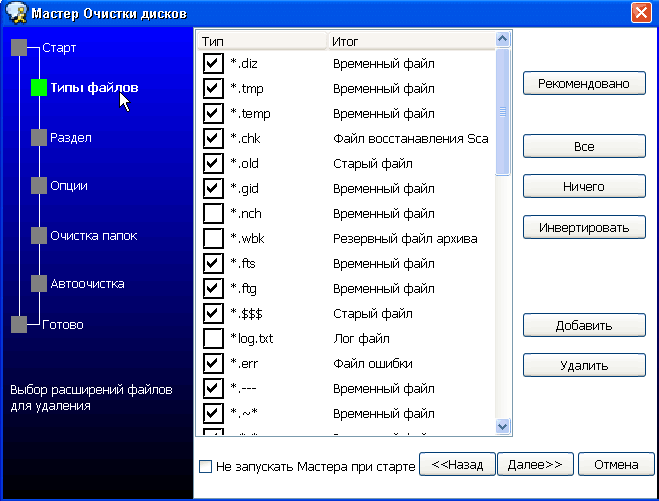Image resolution: width=659 pixels, height=501 pixels.
Task: Go to the Старт wizard step
Action: (59, 47)
